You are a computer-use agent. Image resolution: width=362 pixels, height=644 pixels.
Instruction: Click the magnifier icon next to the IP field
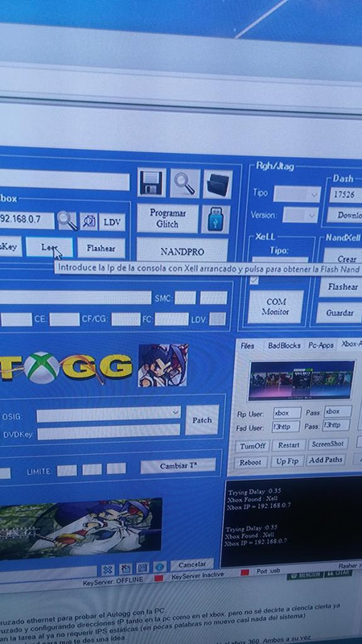[68, 221]
